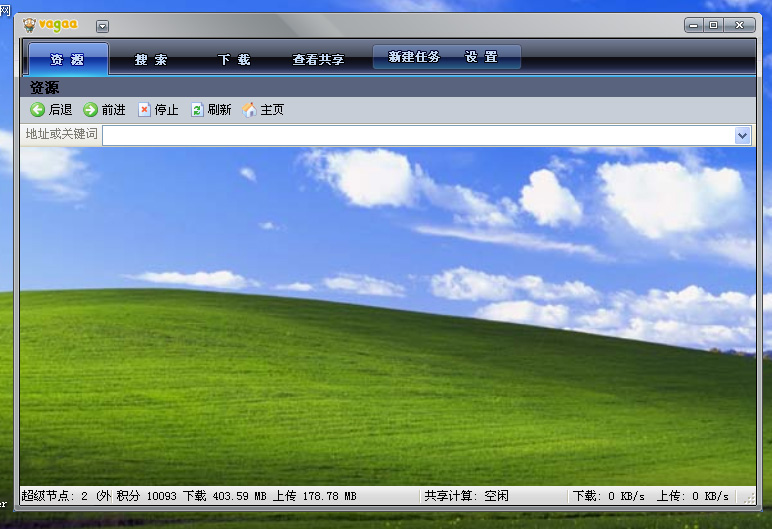Switch to the 搜索 tab

(151, 60)
